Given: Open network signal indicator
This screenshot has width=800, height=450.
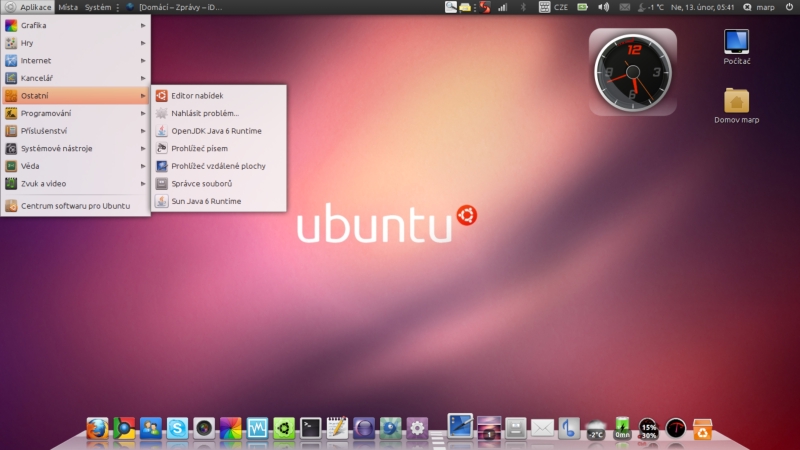Looking at the screenshot, I should click(503, 7).
